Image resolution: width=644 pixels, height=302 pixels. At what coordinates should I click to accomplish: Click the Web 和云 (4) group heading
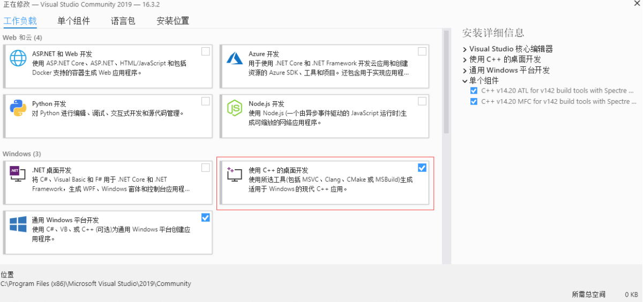click(23, 37)
